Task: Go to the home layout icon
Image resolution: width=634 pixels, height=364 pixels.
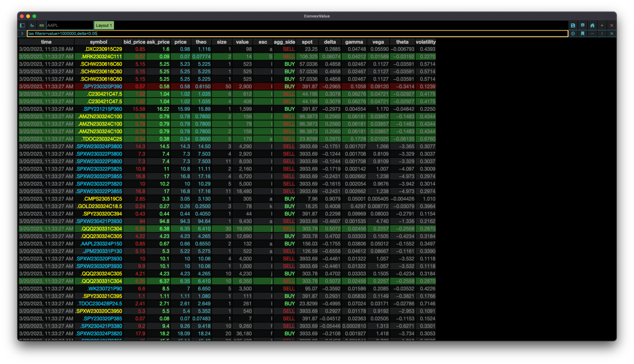Action: 592,25
